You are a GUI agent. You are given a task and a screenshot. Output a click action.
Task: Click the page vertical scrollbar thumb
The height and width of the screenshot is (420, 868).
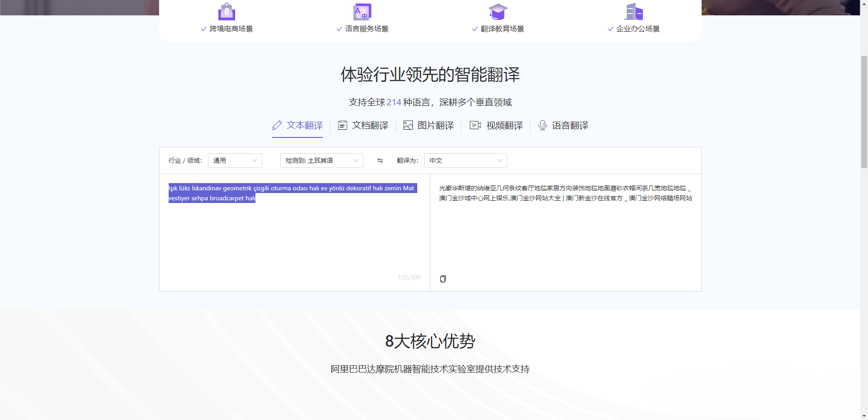tap(864, 112)
